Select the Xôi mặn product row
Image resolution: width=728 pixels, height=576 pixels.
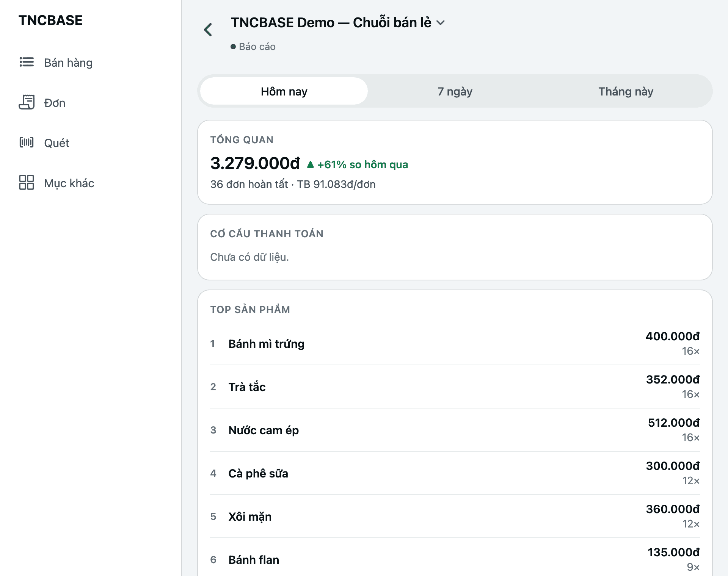tap(455, 517)
